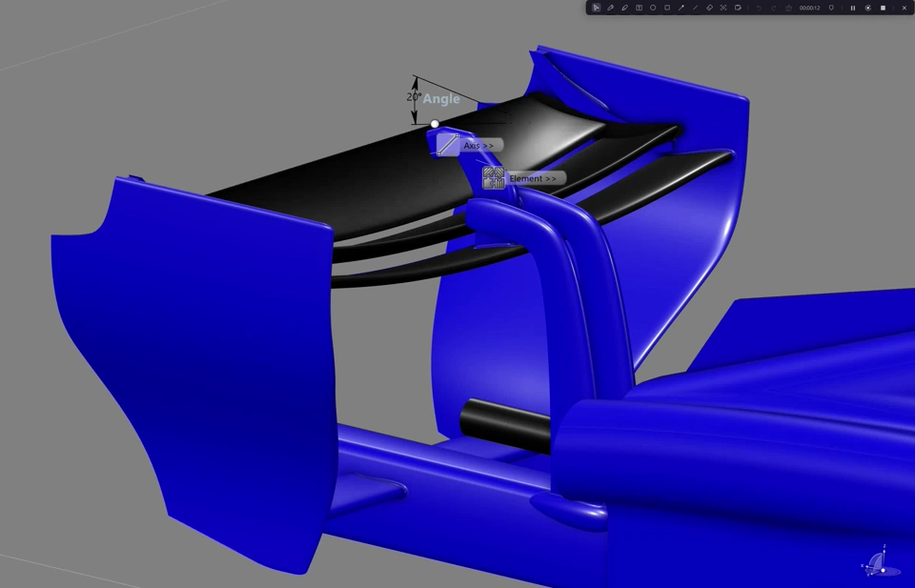The width and height of the screenshot is (915, 588).
Task: Select the eraser tool
Action: tap(709, 8)
